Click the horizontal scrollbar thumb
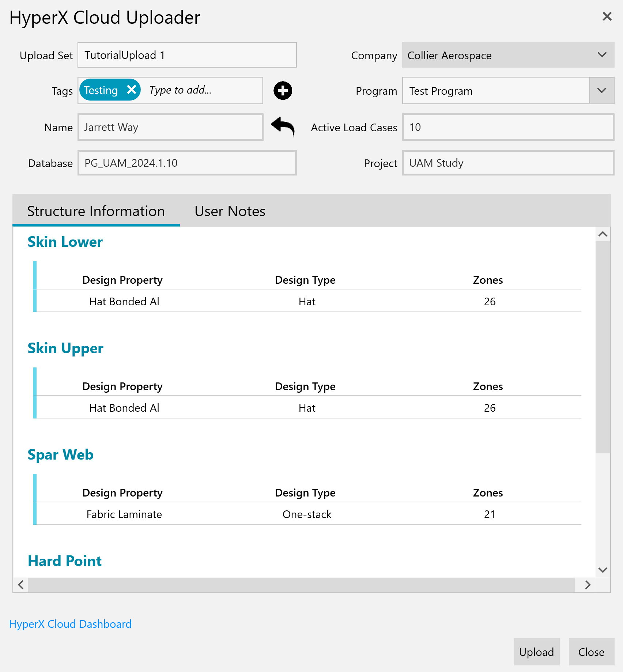The width and height of the screenshot is (623, 672). click(x=301, y=585)
